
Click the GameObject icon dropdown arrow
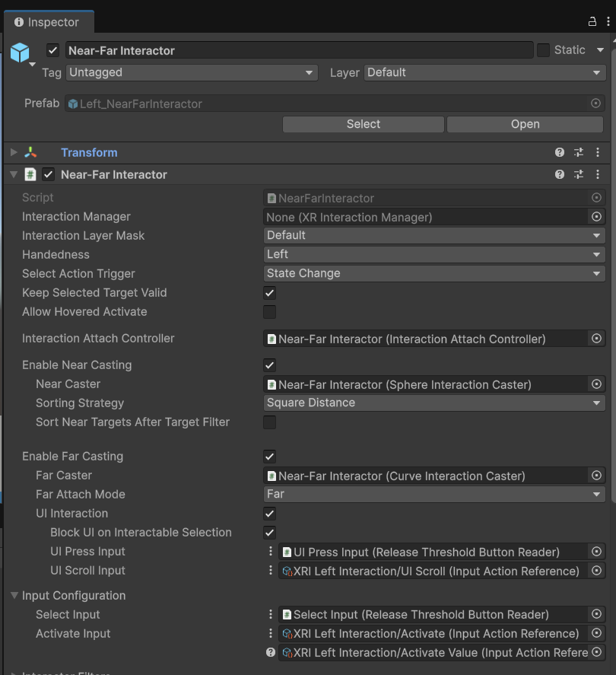coord(33,64)
